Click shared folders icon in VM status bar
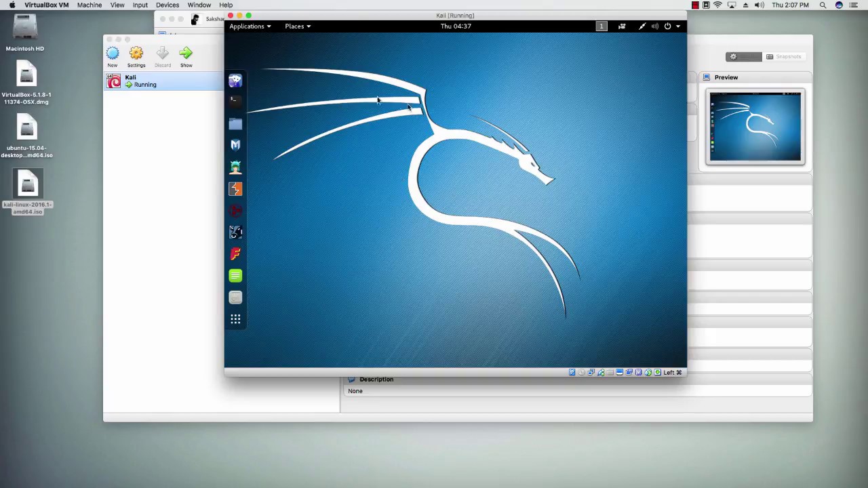The height and width of the screenshot is (488, 868). [610, 372]
